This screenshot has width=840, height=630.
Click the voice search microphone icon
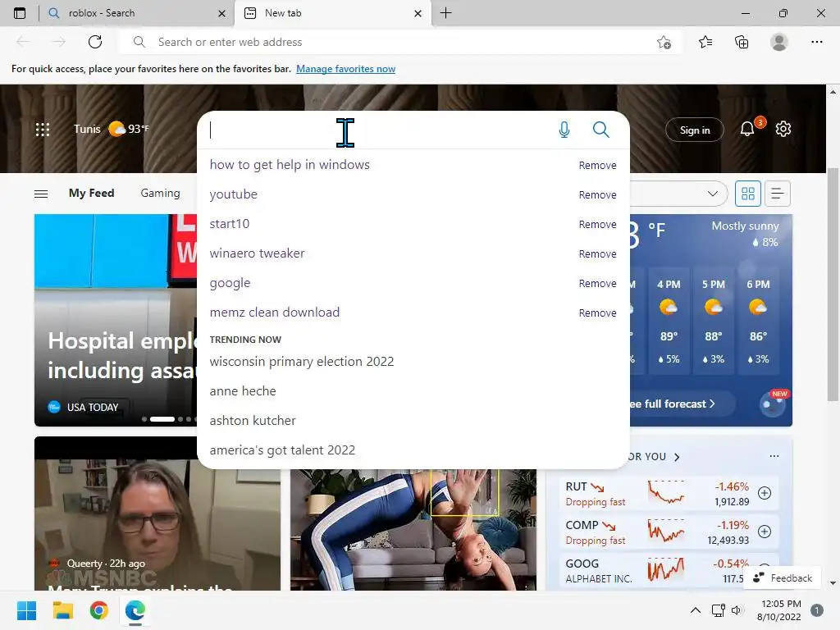tap(564, 130)
